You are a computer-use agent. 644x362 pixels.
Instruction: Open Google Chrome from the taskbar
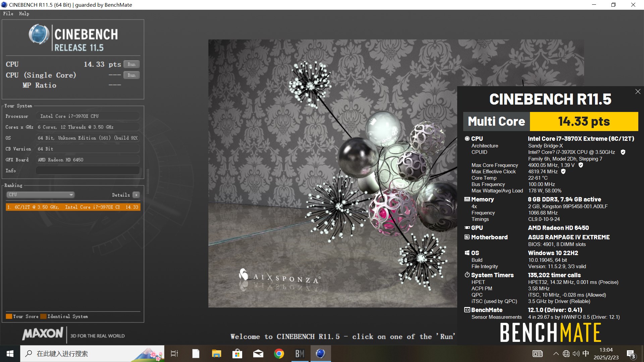coord(279,354)
